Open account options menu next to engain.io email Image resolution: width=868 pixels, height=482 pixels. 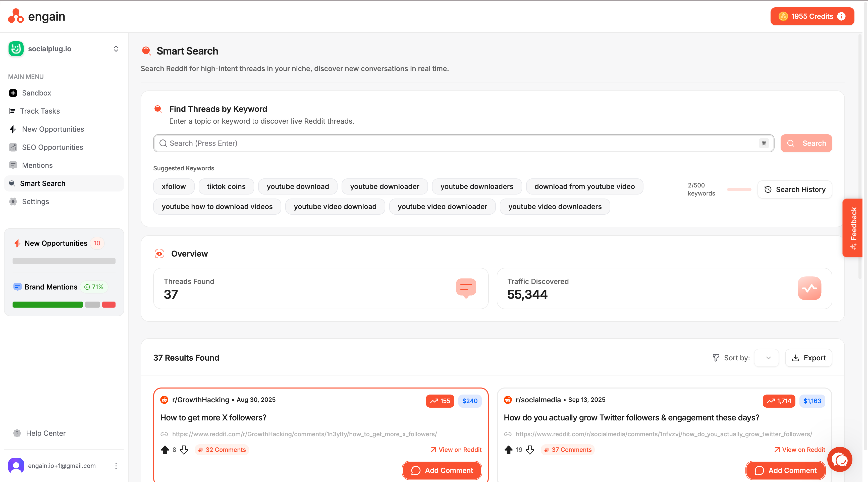[x=116, y=466]
